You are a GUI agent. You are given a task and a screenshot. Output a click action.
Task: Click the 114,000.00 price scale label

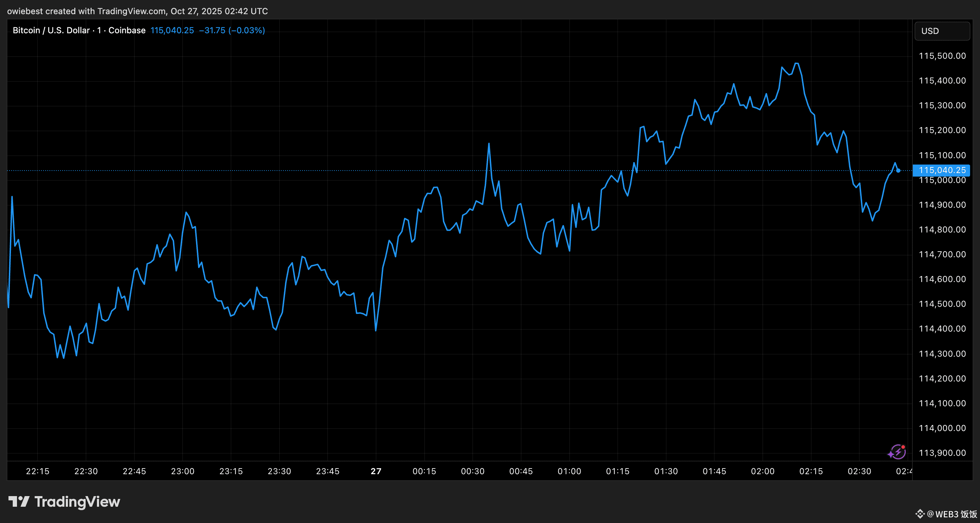pyautogui.click(x=942, y=428)
